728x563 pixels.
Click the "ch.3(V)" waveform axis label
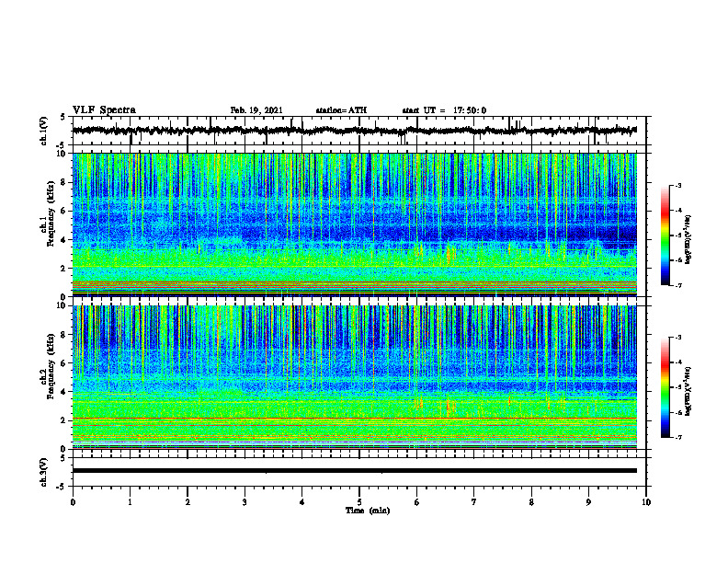(43, 473)
